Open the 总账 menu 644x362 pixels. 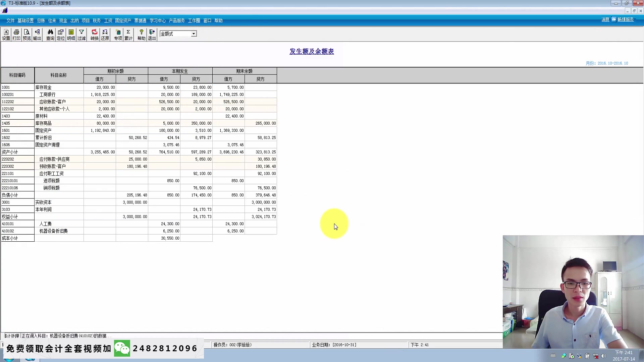(x=41, y=21)
